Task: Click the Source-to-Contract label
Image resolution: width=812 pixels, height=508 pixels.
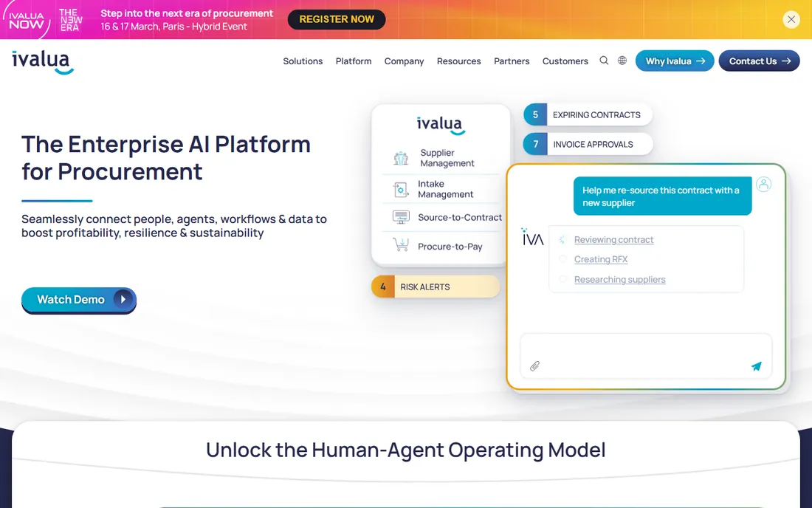Action: pos(460,218)
